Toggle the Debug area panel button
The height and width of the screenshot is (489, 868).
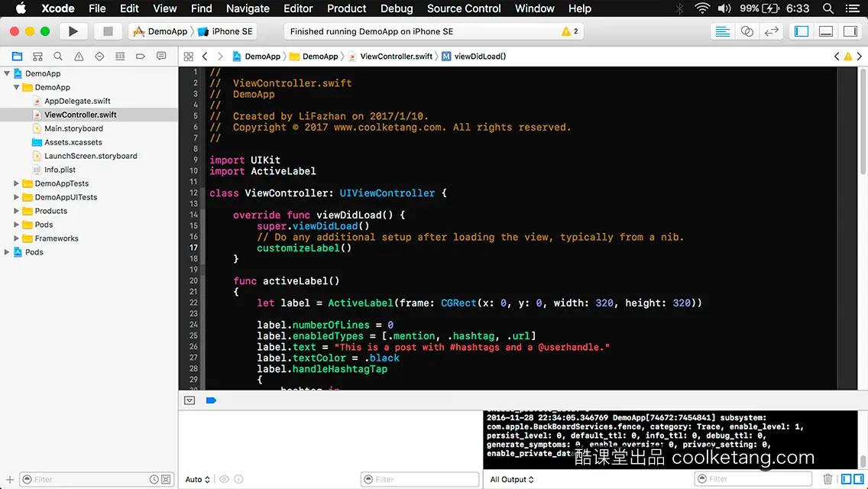[826, 31]
